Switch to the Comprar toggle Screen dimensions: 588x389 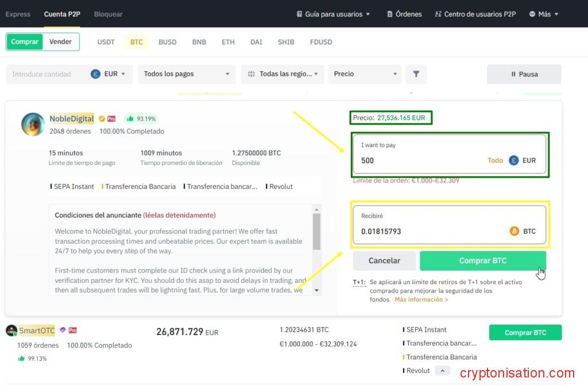tap(25, 42)
